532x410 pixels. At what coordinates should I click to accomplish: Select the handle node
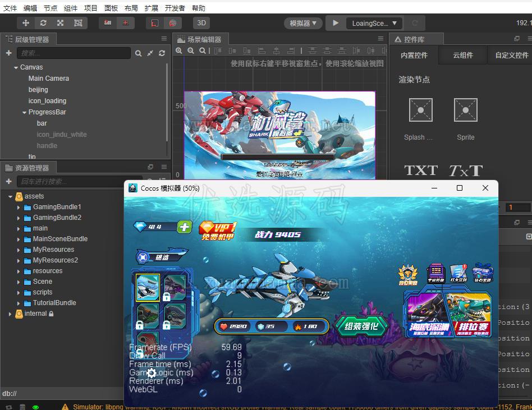(x=47, y=145)
